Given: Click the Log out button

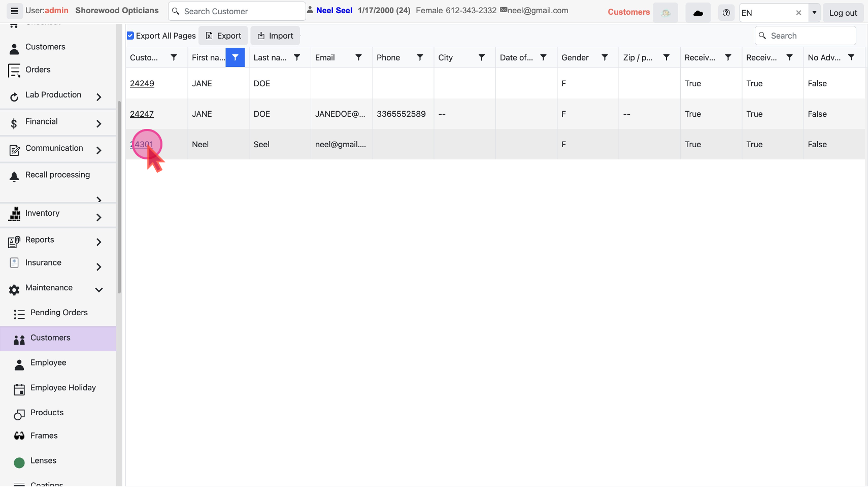Looking at the screenshot, I should (x=843, y=13).
